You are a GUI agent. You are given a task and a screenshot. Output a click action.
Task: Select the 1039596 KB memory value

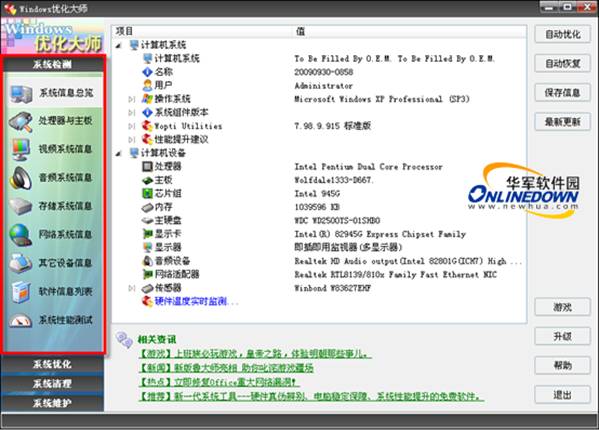[317, 207]
